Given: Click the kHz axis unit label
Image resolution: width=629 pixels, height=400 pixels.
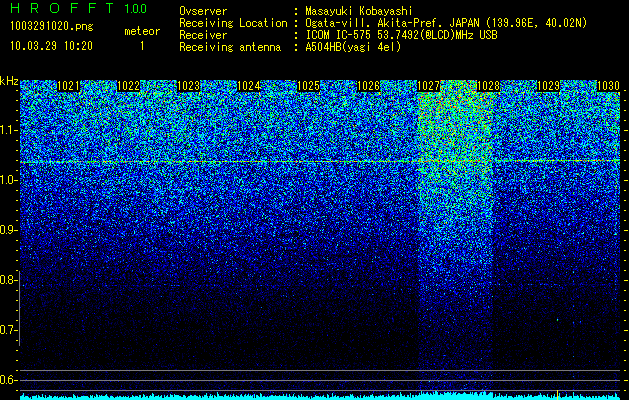Looking at the screenshot, I should click(9, 81).
